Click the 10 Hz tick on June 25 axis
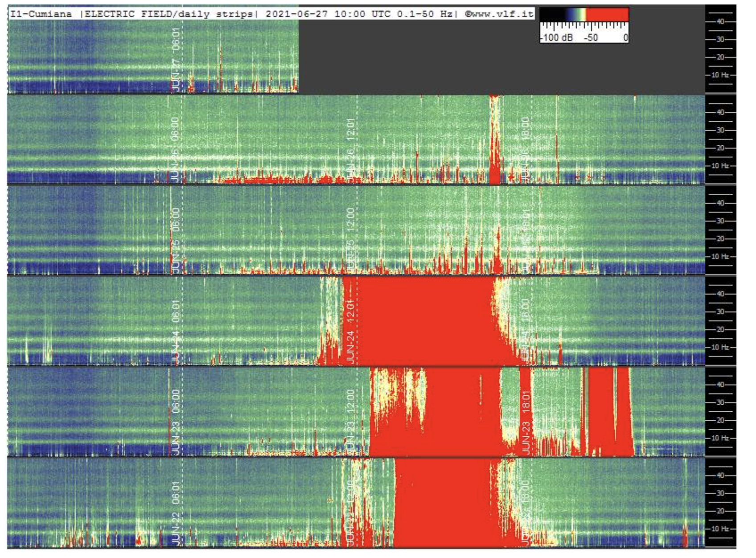This screenshot has width=756, height=558. [719, 256]
